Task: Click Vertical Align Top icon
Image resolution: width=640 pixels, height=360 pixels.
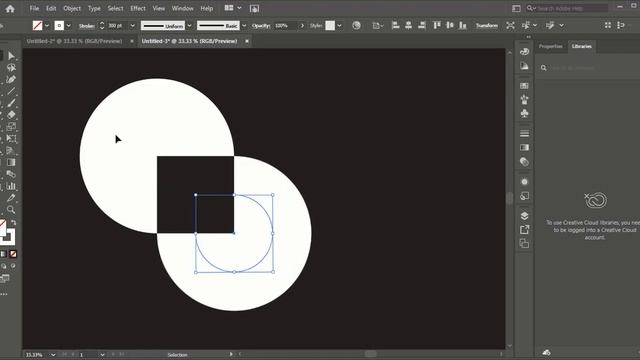Action: click(437, 25)
